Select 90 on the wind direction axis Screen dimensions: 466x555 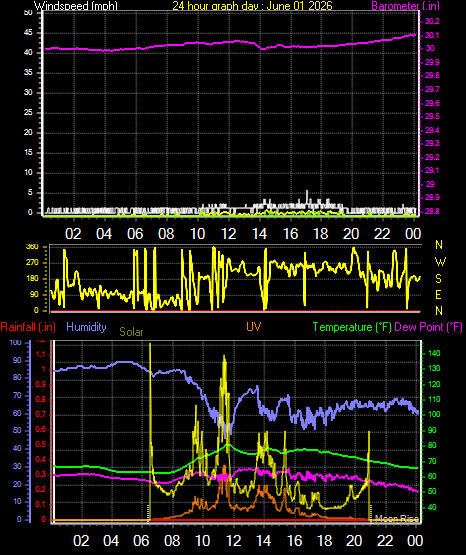point(34,294)
